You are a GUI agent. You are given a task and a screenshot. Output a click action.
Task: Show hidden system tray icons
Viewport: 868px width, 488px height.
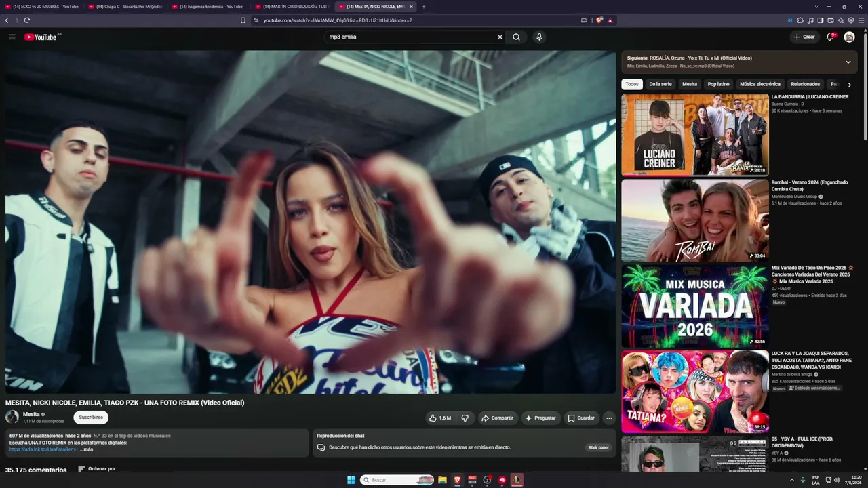(x=791, y=480)
